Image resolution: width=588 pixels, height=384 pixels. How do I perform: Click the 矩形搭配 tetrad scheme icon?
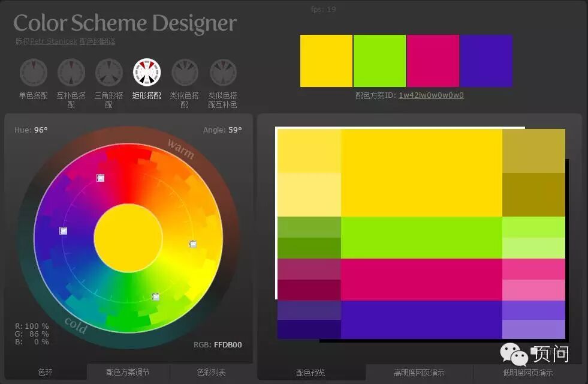pos(147,72)
